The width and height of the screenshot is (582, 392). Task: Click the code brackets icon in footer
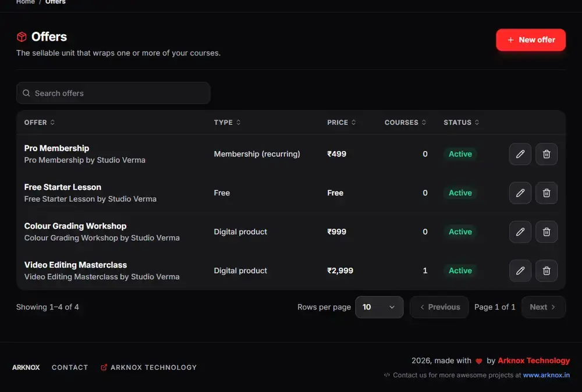(x=387, y=375)
